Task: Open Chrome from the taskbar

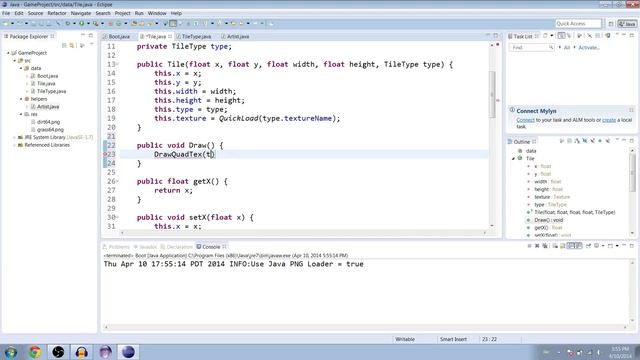Action: click(x=35, y=352)
